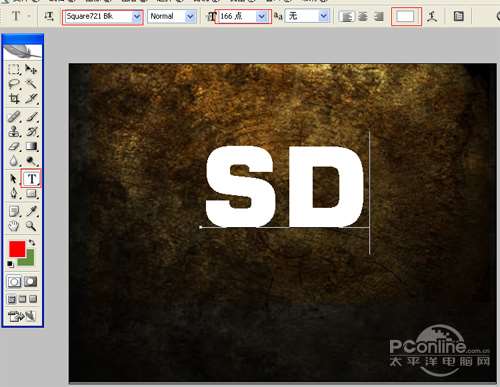Viewport: 500px width, 387px height.
Task: Toggle text orientation button
Action: click(49, 16)
